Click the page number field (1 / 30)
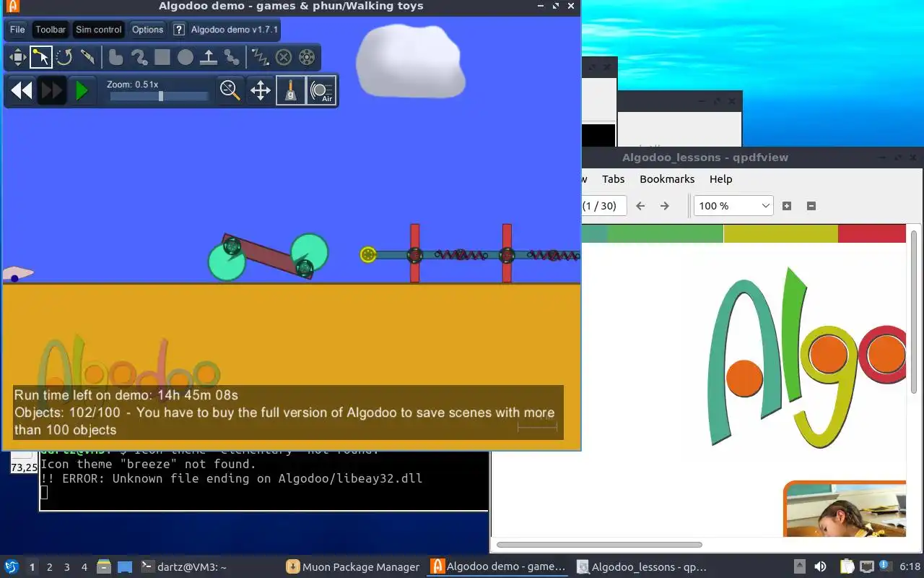 [603, 206]
